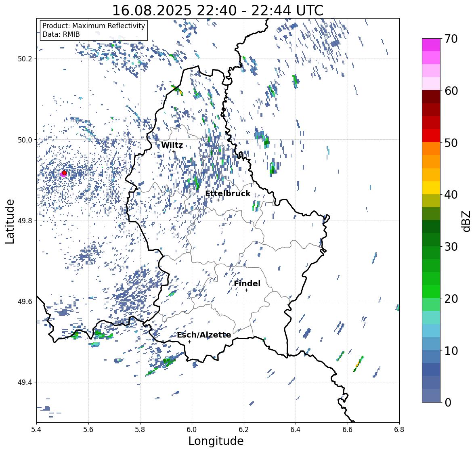Click the colorbar tick label 30

point(451,247)
